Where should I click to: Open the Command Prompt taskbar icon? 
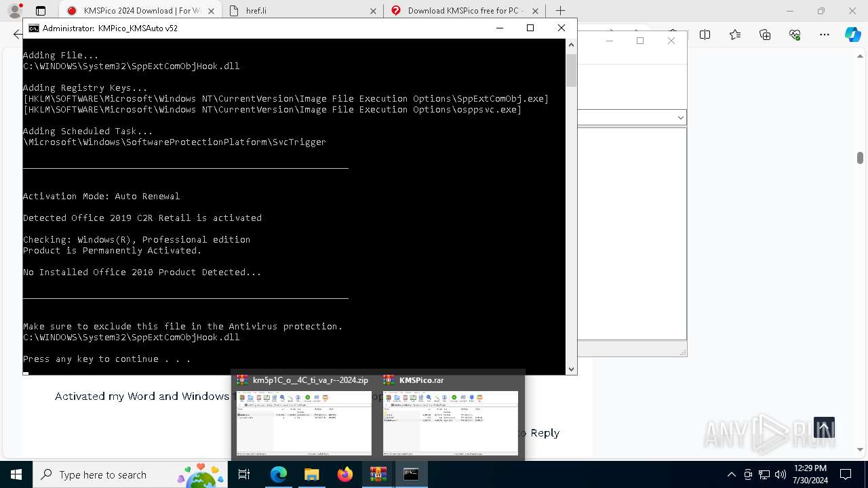click(411, 474)
